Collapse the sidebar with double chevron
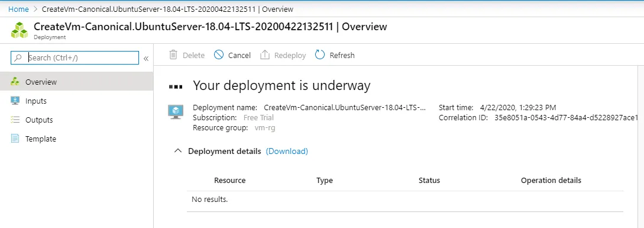 coord(146,59)
